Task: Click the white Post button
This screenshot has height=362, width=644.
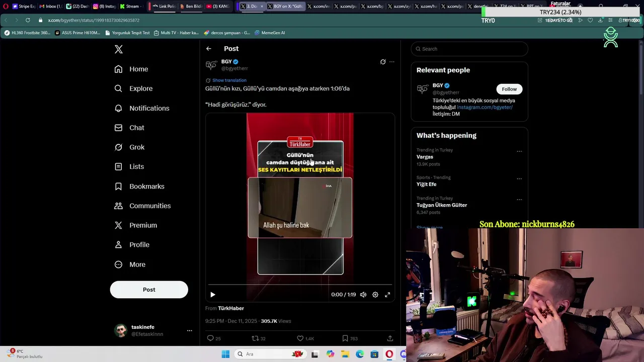Action: 149,290
